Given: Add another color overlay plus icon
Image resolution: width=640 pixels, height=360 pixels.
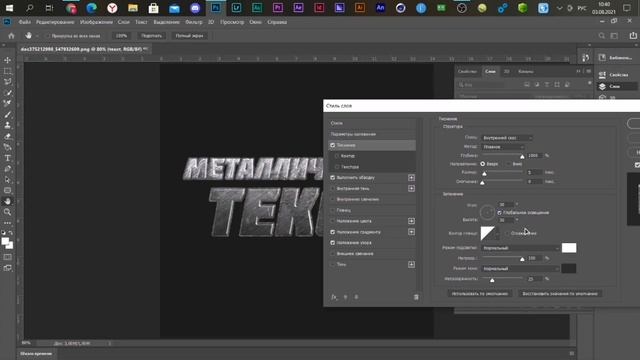Looking at the screenshot, I should (x=411, y=221).
